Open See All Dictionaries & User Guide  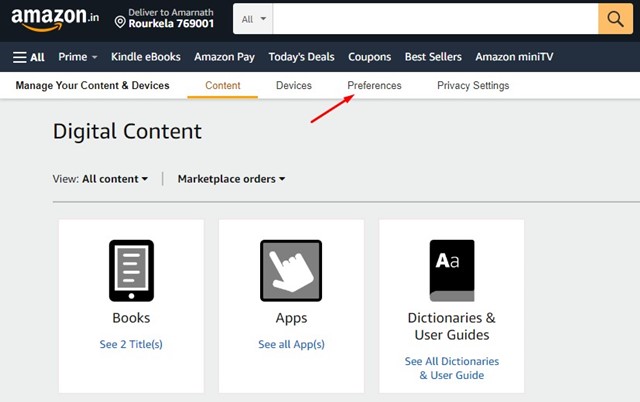(451, 368)
